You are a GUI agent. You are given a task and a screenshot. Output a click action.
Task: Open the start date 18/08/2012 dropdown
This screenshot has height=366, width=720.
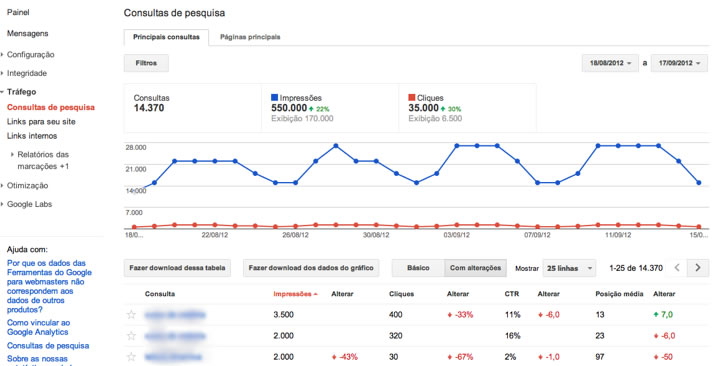610,63
